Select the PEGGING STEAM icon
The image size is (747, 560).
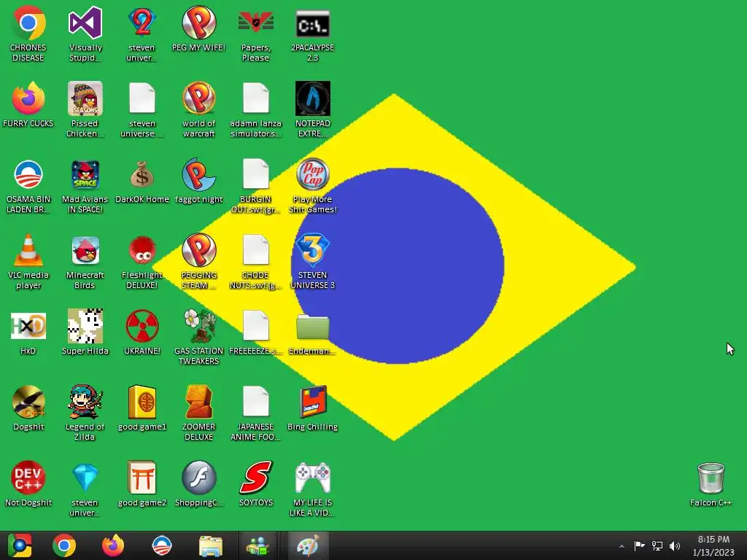tap(198, 251)
